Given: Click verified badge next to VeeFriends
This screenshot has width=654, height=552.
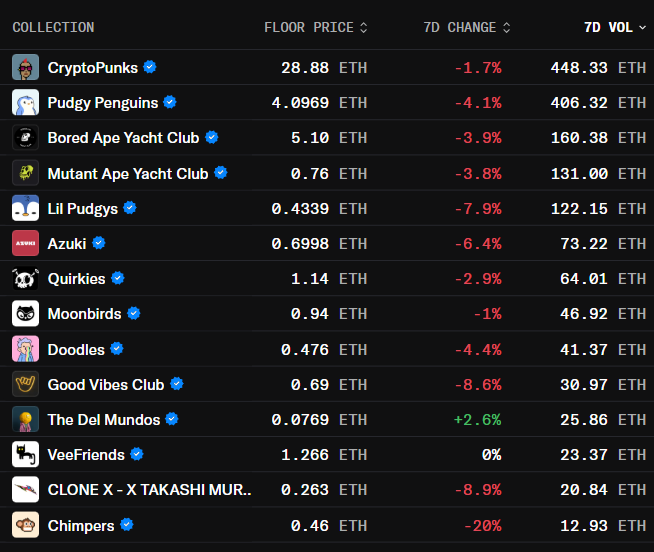Looking at the screenshot, I should tap(137, 454).
